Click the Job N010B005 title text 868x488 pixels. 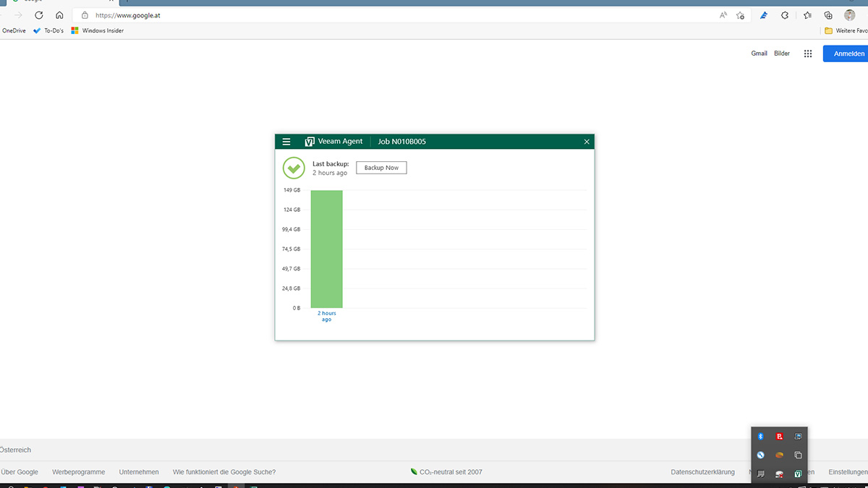pos(402,142)
